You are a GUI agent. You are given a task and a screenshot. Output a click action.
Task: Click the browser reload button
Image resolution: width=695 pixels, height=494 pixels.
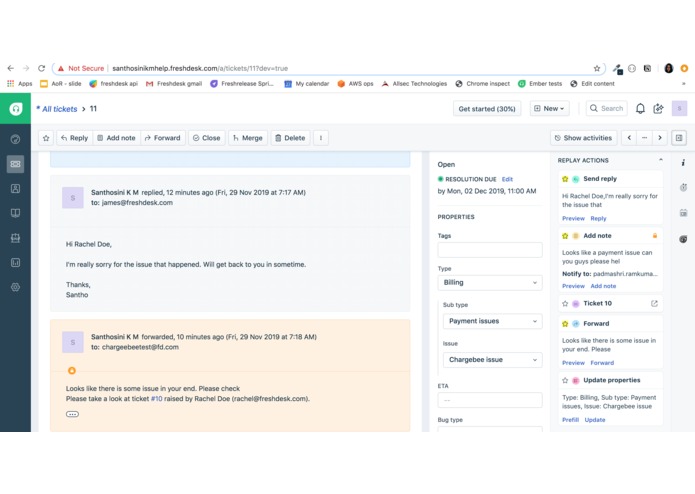click(x=42, y=68)
